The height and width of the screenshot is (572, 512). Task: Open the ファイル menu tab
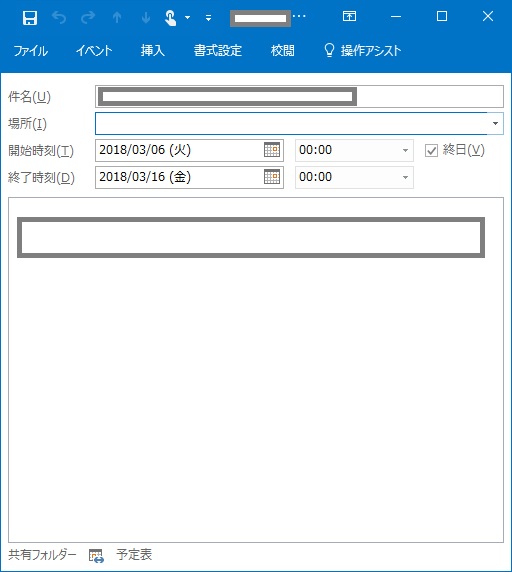[31, 50]
